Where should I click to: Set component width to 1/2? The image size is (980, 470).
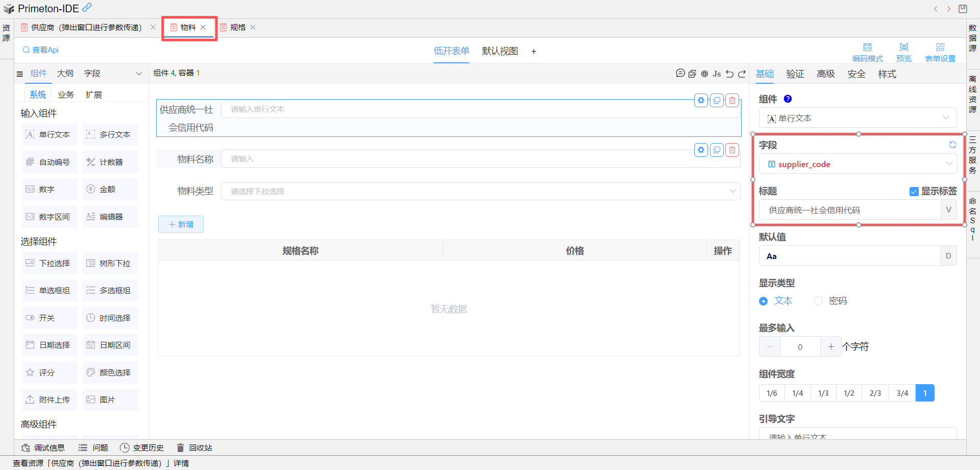click(x=849, y=393)
